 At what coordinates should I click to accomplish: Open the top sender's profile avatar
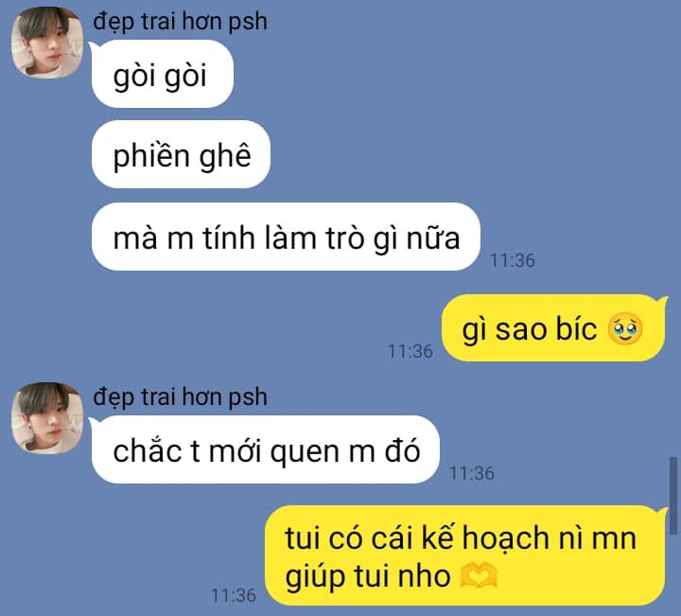pos(47,43)
